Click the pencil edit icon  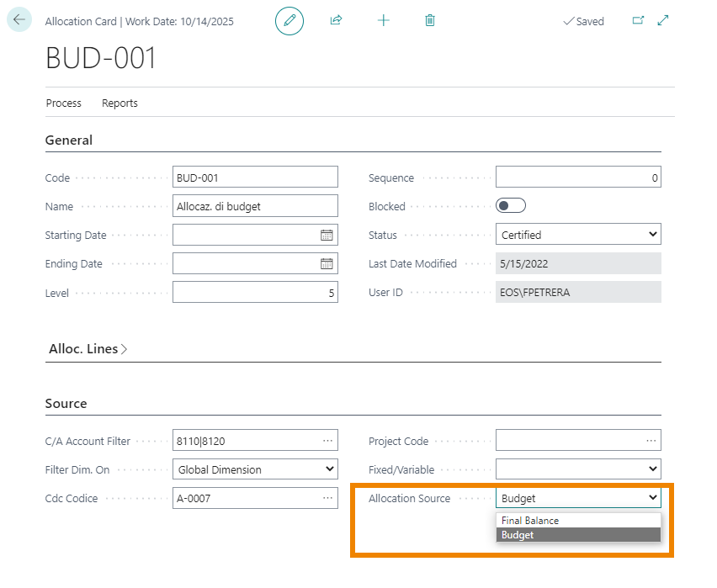point(289,20)
